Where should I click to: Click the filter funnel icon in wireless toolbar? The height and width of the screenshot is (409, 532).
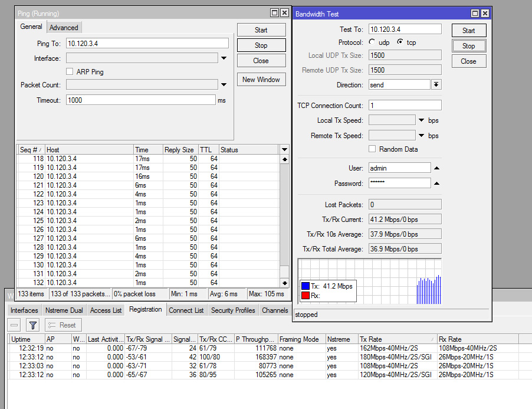[33, 325]
